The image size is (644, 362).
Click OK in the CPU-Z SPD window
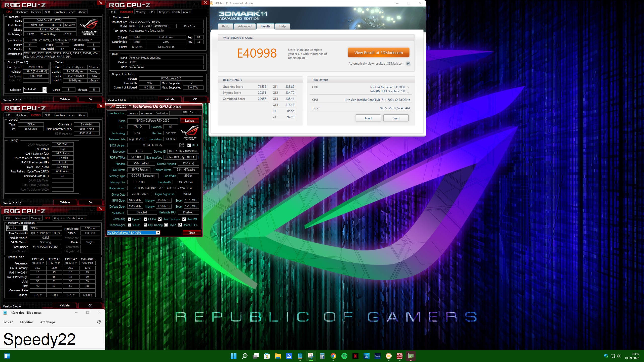click(x=90, y=305)
